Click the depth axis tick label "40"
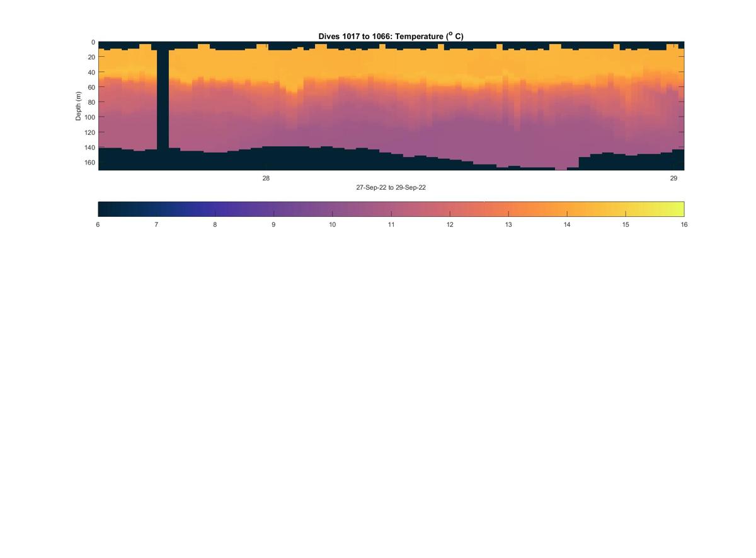This screenshot has height=558, width=756. pyautogui.click(x=91, y=73)
